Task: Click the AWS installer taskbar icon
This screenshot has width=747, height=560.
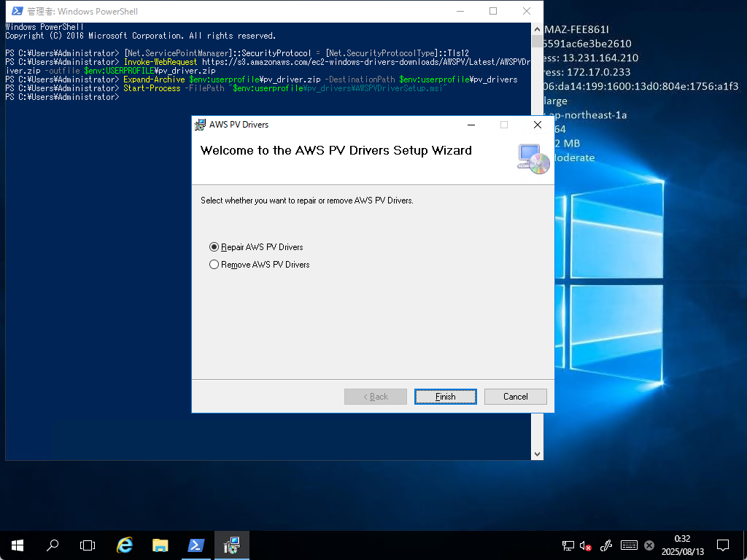Action: tap(232, 545)
